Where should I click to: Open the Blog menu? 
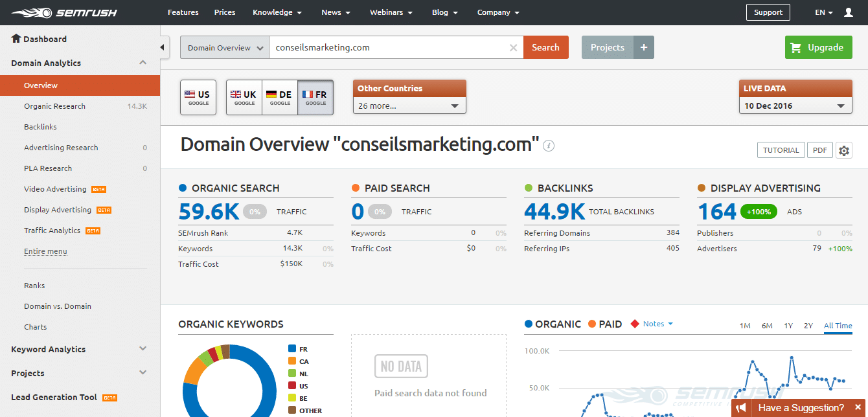pos(445,12)
